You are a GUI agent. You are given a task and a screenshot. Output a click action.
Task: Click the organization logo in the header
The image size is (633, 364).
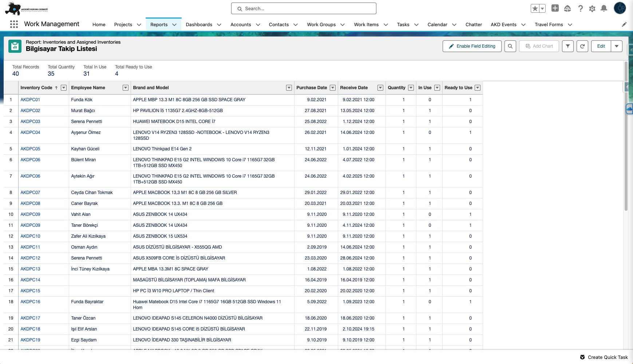click(x=26, y=9)
